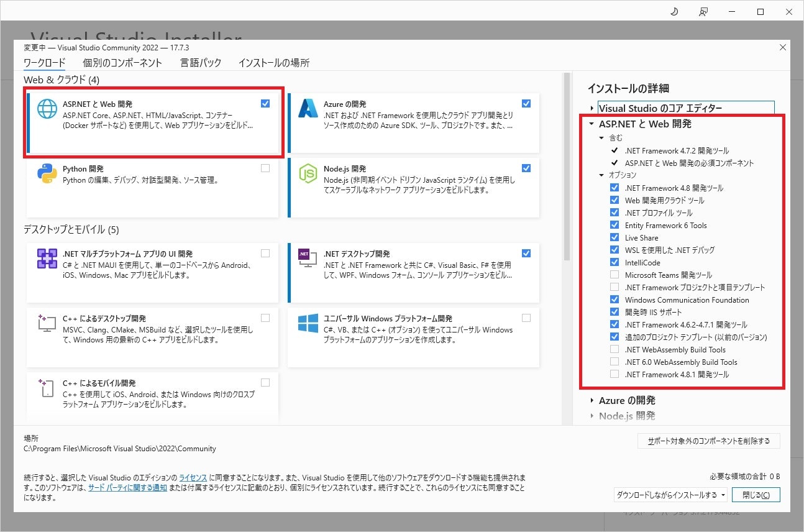Uncheck the Azure の開発 workload checkbox
This screenshot has height=532, width=804.
[526, 104]
